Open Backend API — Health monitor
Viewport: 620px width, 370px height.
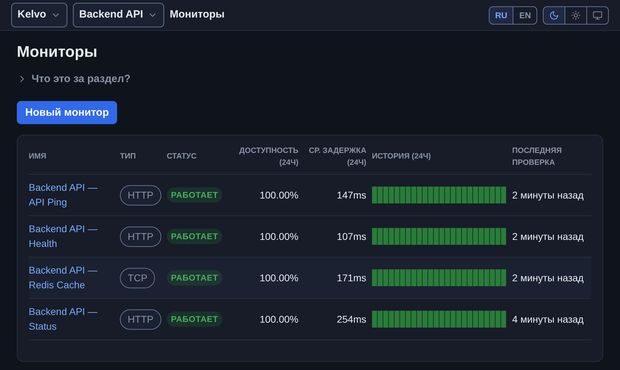63,236
